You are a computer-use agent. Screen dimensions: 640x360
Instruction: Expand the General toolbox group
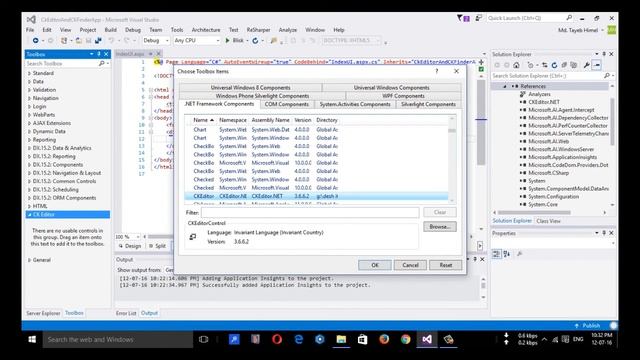click(x=29, y=260)
